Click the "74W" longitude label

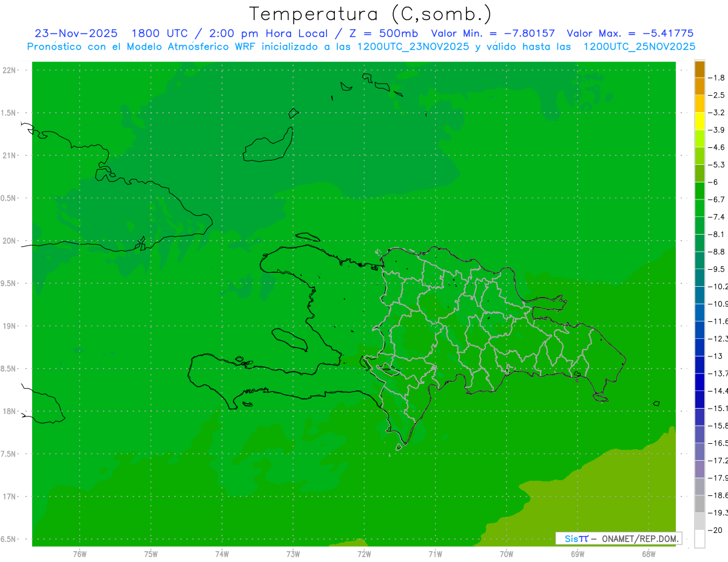tap(222, 554)
